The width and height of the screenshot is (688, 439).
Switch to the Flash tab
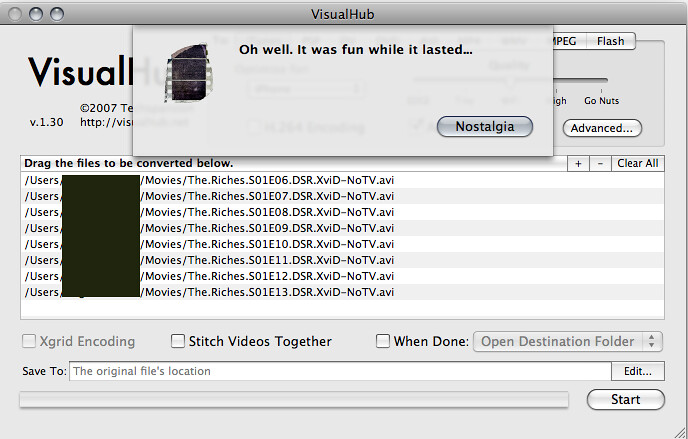[x=610, y=41]
